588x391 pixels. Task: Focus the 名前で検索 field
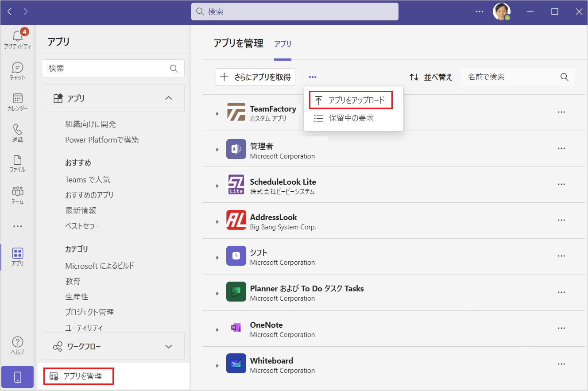(518, 77)
